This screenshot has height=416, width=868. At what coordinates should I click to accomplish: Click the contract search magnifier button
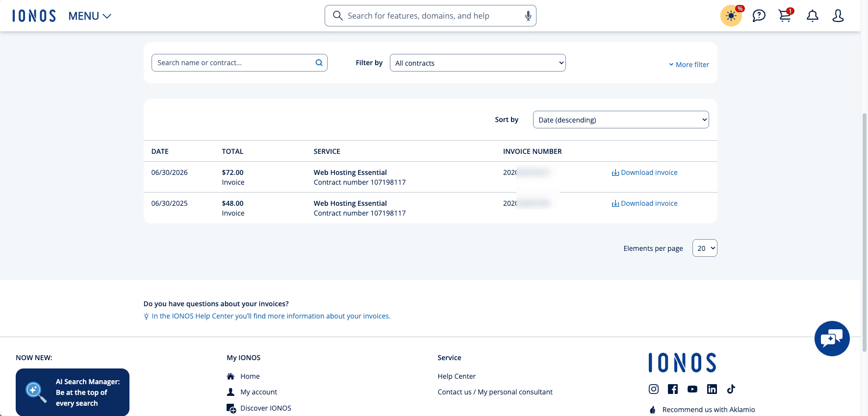coord(319,63)
